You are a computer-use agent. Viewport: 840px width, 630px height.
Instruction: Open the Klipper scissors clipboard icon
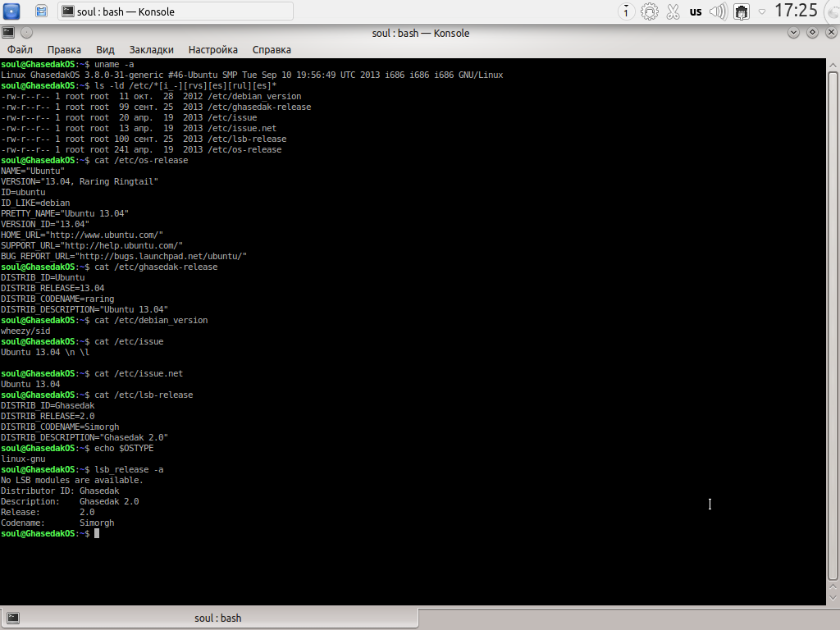673,11
